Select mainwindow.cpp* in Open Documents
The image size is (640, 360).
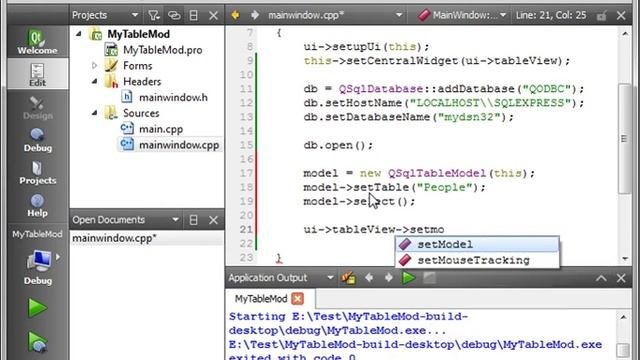tap(147, 238)
